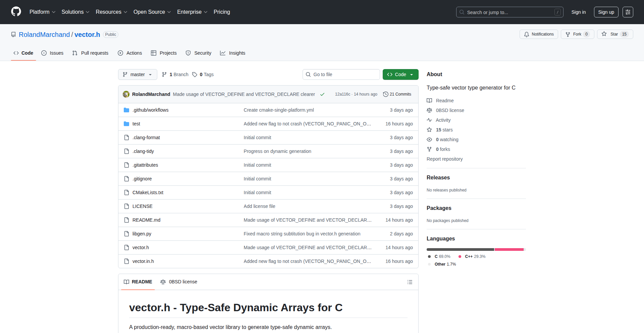Open the vector.h repository title link
The width and height of the screenshot is (644, 333).
pyautogui.click(x=87, y=35)
